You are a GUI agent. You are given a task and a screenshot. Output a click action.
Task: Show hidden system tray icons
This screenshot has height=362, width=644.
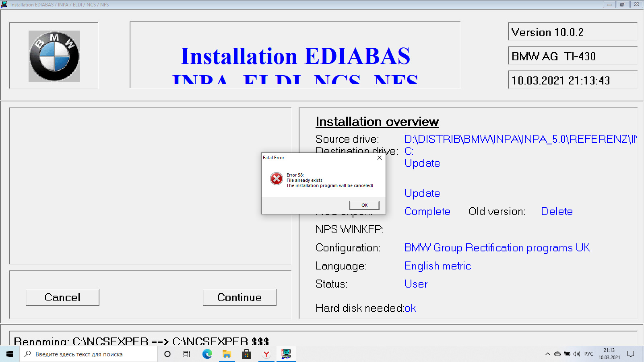coord(547,354)
